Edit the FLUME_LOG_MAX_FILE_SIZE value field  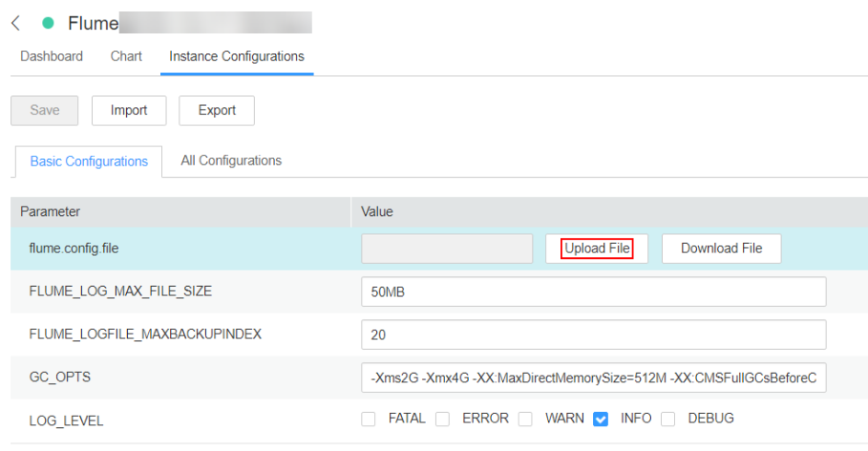[x=594, y=291]
